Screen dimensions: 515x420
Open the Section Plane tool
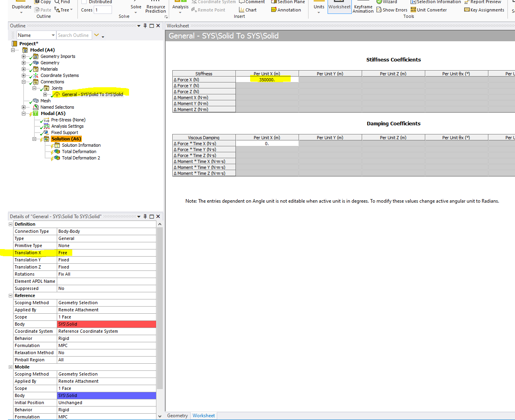288,2
